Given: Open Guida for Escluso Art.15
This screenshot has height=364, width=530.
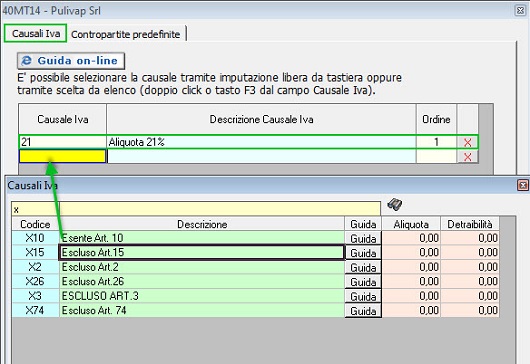Looking at the screenshot, I should pos(363,253).
